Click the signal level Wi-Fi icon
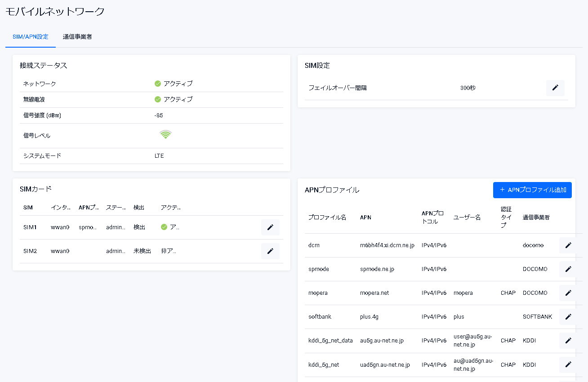Viewport: 588px width, 382px height. (x=165, y=134)
